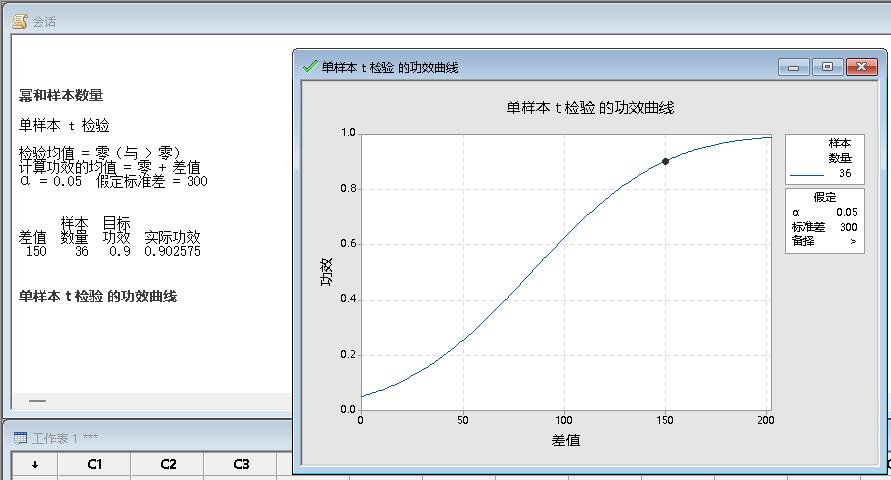The height and width of the screenshot is (480, 891).
Task: Click the 会话 window title
Action: 44,22
